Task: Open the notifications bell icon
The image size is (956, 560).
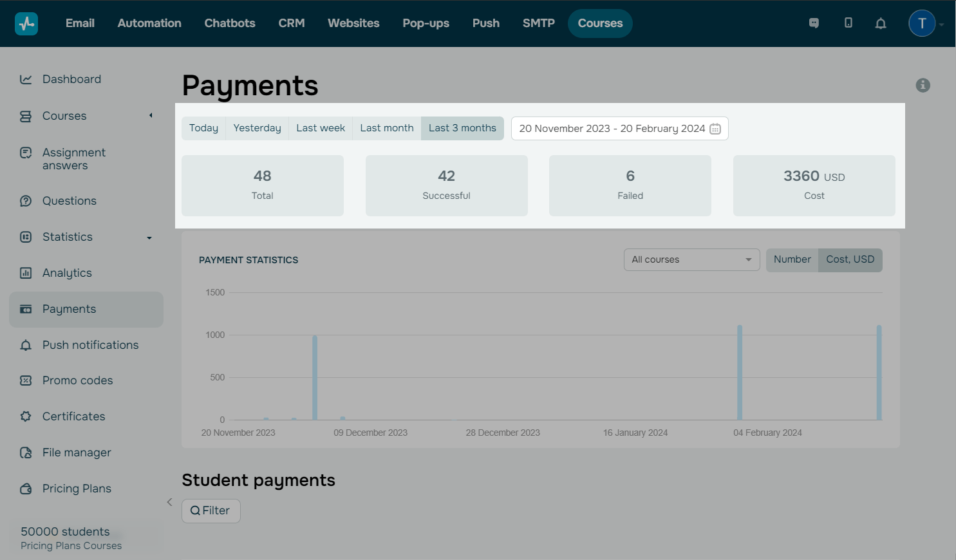Action: pos(881,23)
